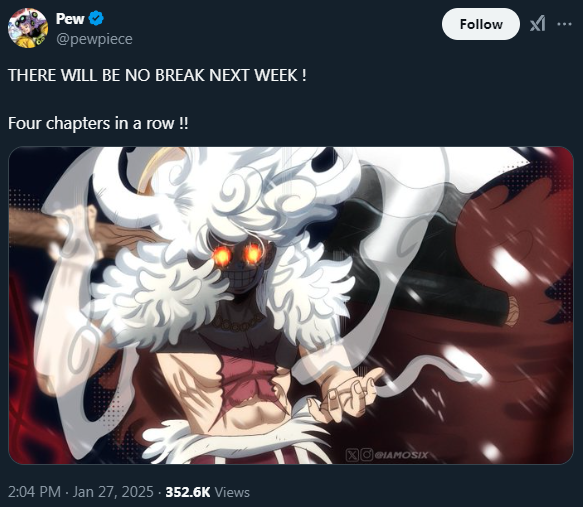This screenshot has height=507, width=583.
Task: Follow the Pew account
Action: 481,24
